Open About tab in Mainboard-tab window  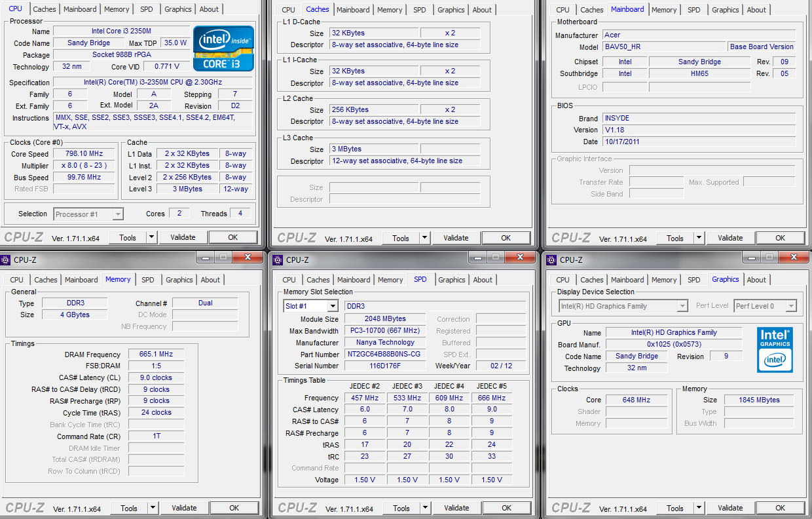coord(756,10)
